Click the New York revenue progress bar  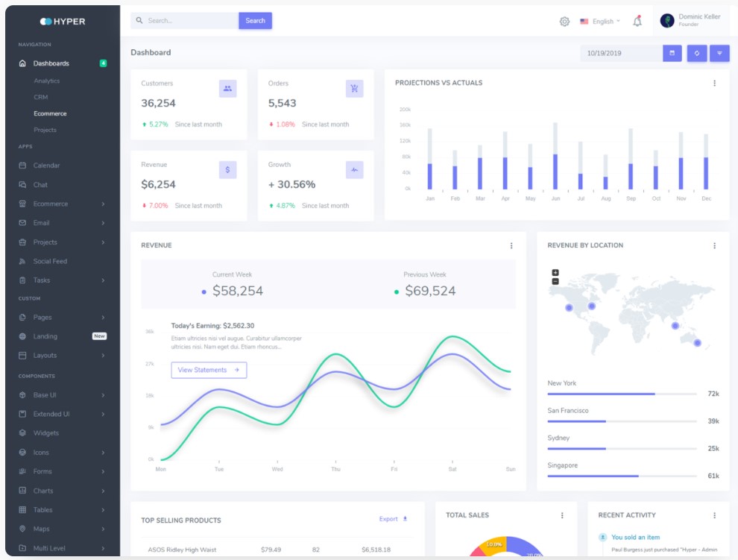[622, 394]
